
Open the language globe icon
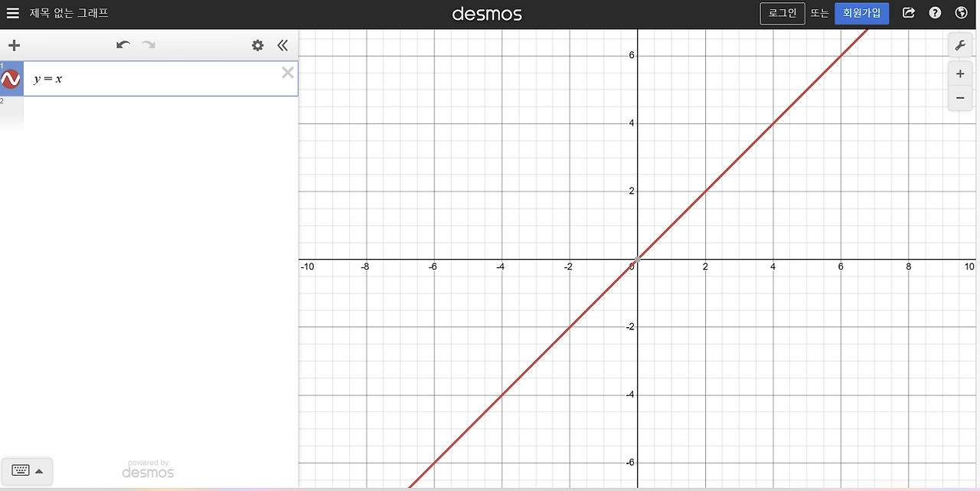click(961, 12)
